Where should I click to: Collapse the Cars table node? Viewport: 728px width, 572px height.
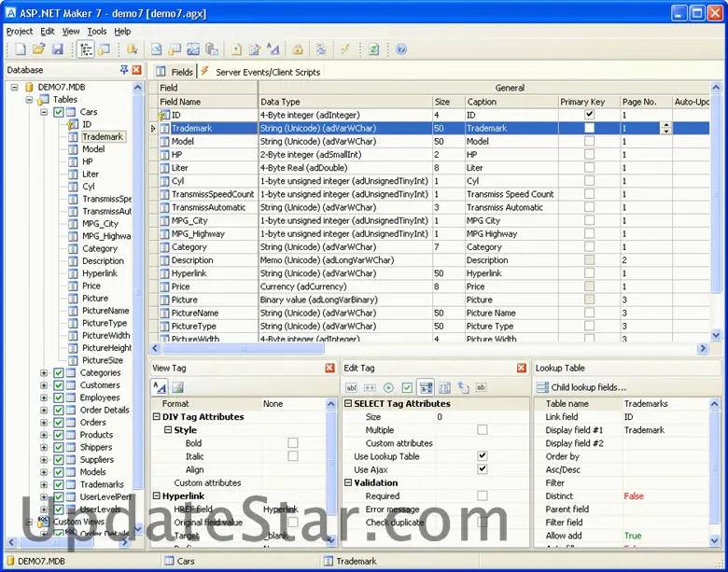point(44,112)
